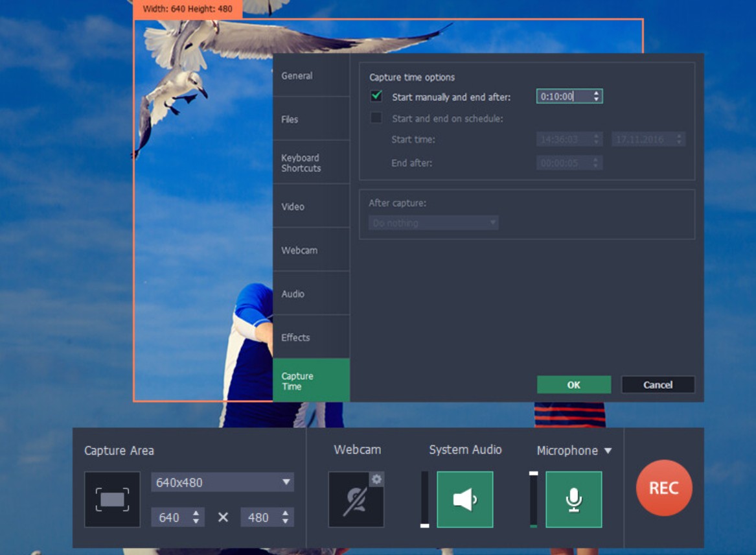Open the Files settings tab
The width and height of the screenshot is (756, 555).
(311, 119)
